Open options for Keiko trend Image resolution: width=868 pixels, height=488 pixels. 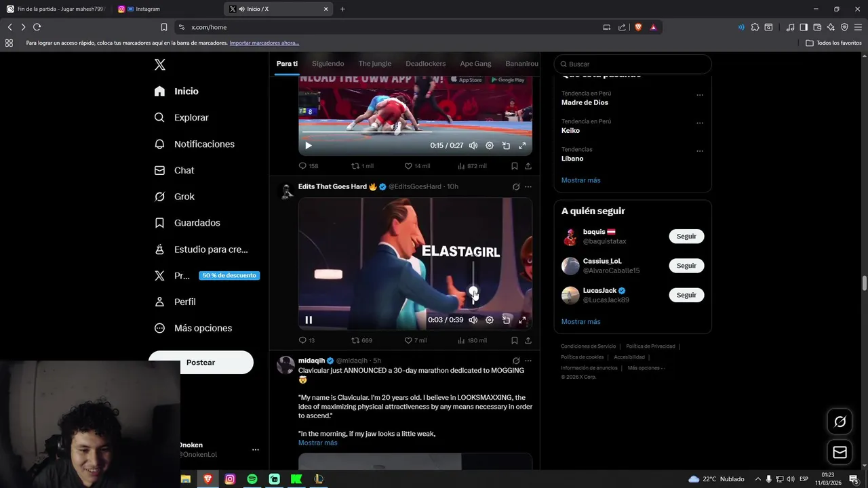click(700, 123)
